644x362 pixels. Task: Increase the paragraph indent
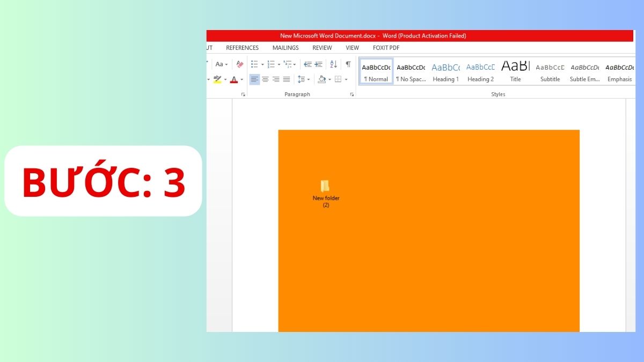click(x=318, y=64)
